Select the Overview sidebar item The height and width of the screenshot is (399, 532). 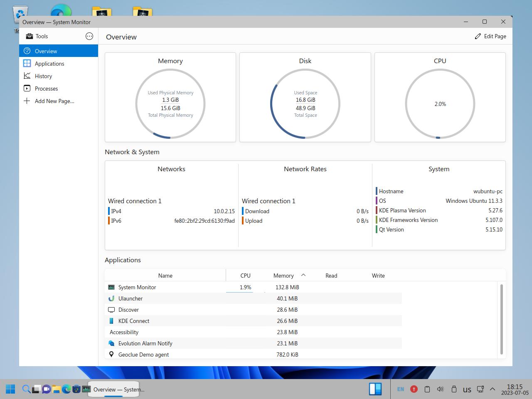point(46,51)
